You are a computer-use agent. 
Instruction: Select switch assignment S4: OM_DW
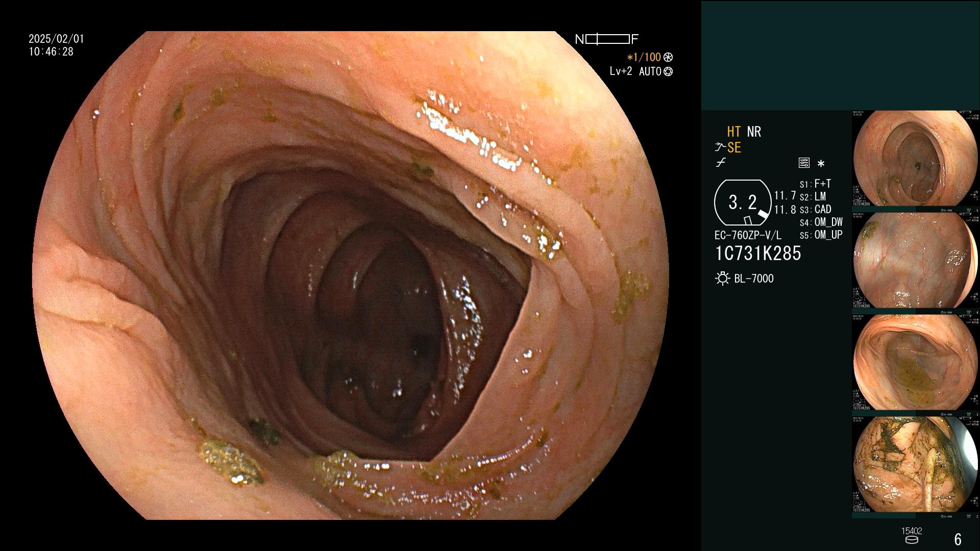(x=821, y=222)
